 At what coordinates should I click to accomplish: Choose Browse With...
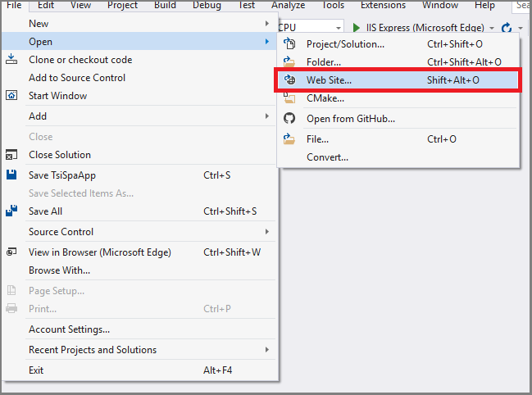(140, 270)
